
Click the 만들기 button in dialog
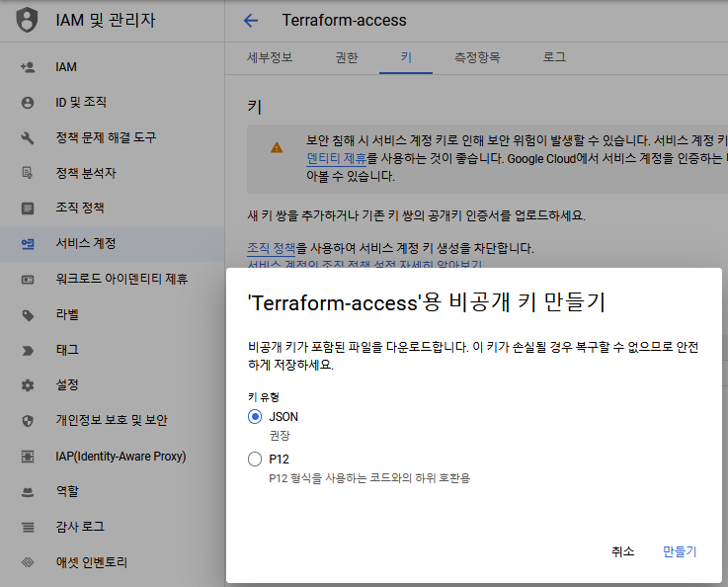pos(680,551)
